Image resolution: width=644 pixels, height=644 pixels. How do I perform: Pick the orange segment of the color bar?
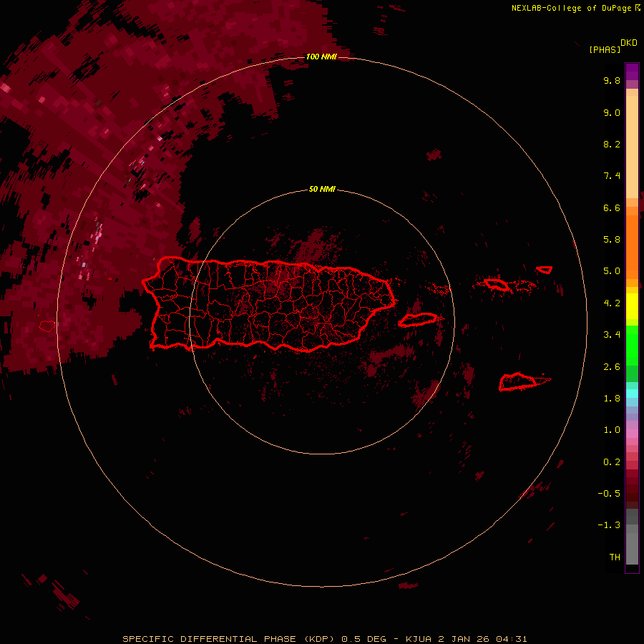[x=632, y=247]
